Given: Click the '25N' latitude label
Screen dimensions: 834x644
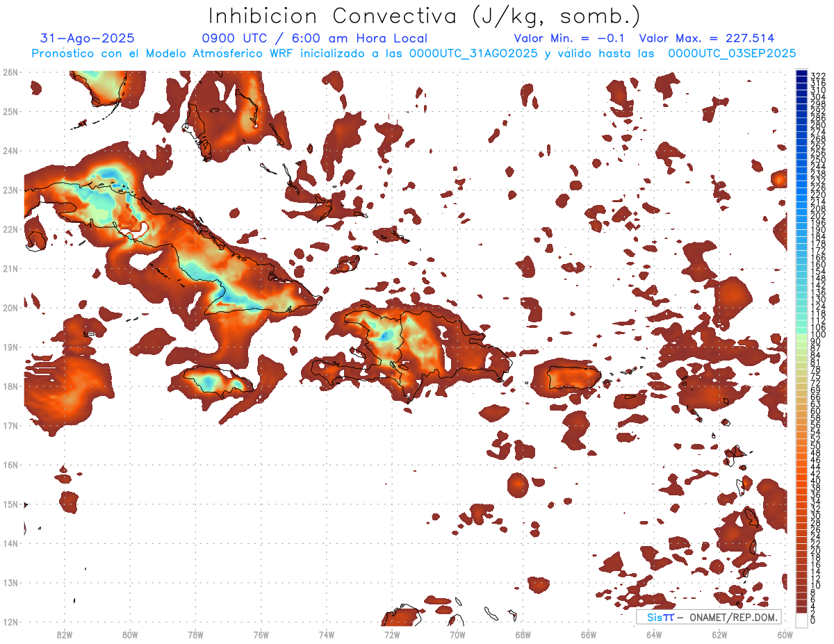Looking at the screenshot, I should [10, 111].
